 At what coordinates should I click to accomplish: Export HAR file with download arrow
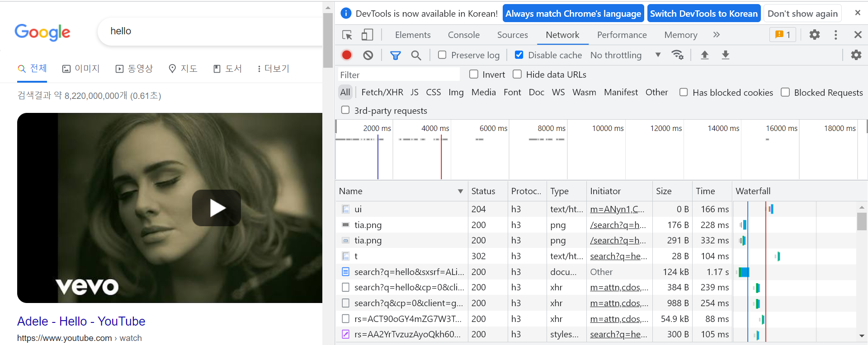(x=725, y=55)
